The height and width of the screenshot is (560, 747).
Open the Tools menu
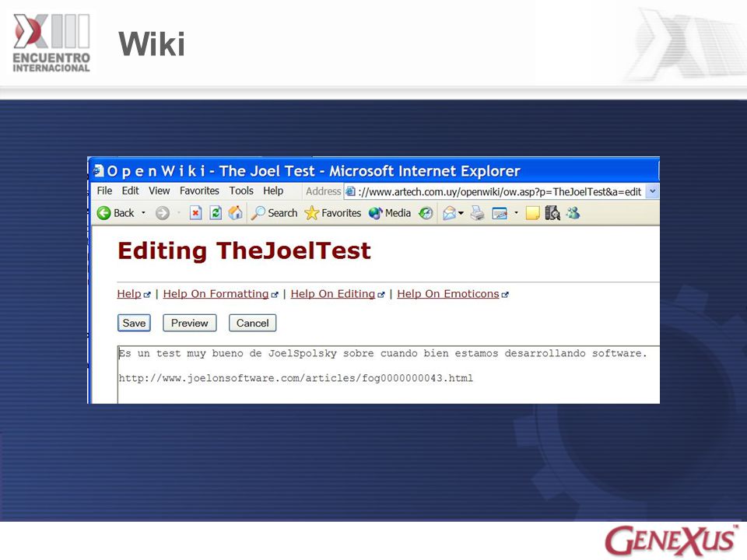click(x=241, y=191)
